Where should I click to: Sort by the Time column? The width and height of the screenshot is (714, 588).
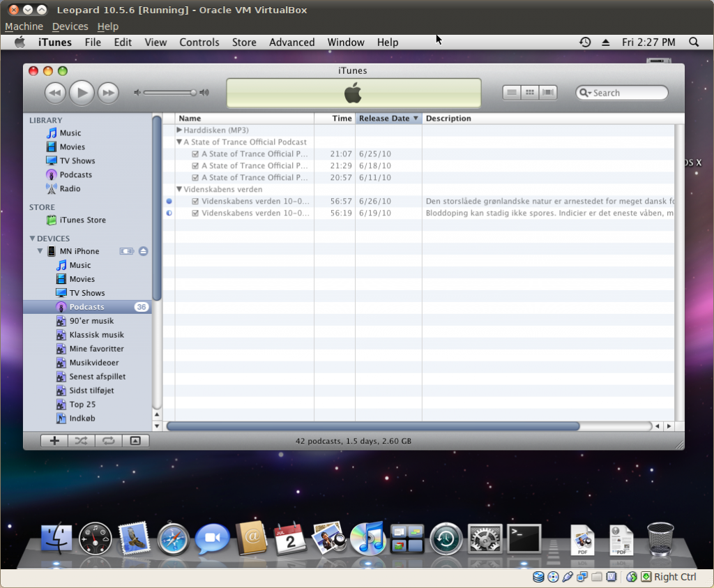[335, 119]
